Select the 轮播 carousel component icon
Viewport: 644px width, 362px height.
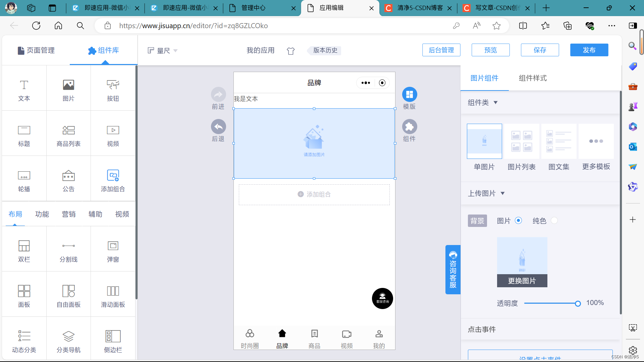24,175
